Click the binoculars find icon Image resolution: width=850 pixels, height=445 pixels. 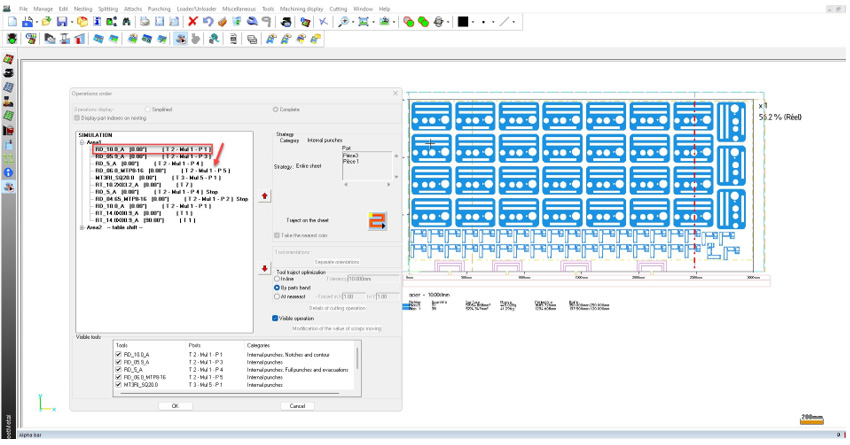pyautogui.click(x=126, y=22)
